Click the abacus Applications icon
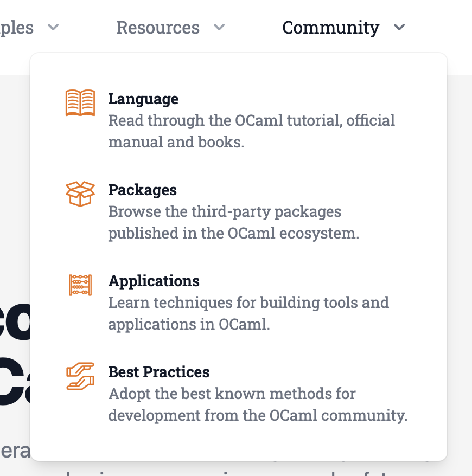The image size is (472, 476). point(80,285)
